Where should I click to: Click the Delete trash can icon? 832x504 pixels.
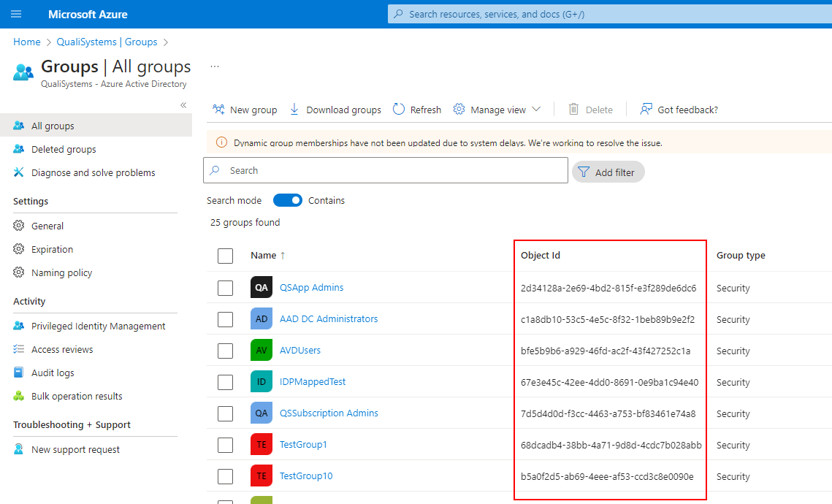[x=573, y=110]
